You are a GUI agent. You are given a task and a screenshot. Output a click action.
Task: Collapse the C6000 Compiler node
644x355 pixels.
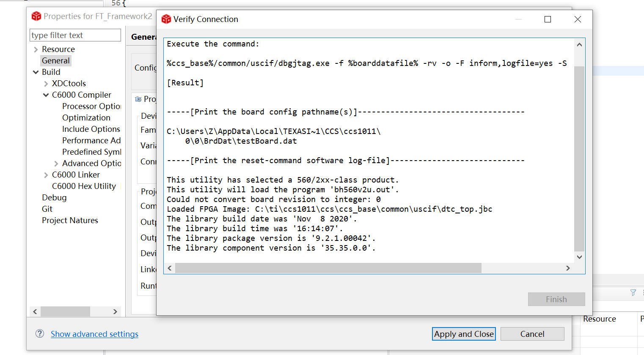click(46, 95)
